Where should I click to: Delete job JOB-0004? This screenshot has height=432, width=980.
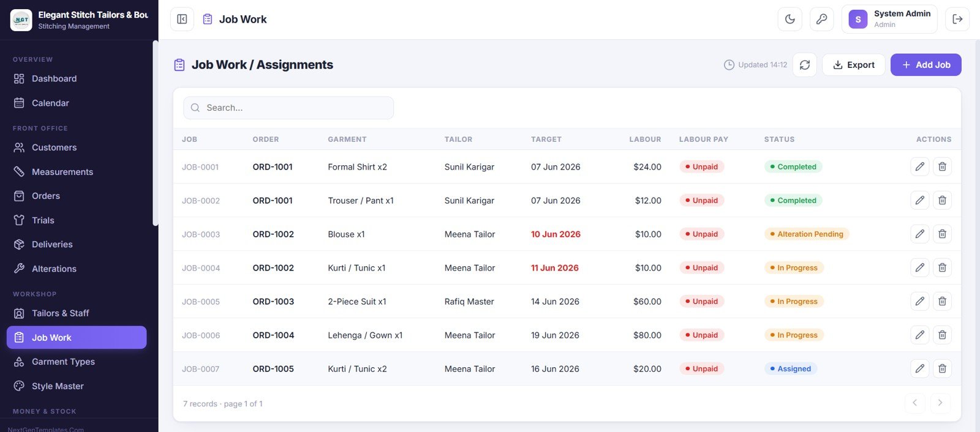(x=942, y=267)
